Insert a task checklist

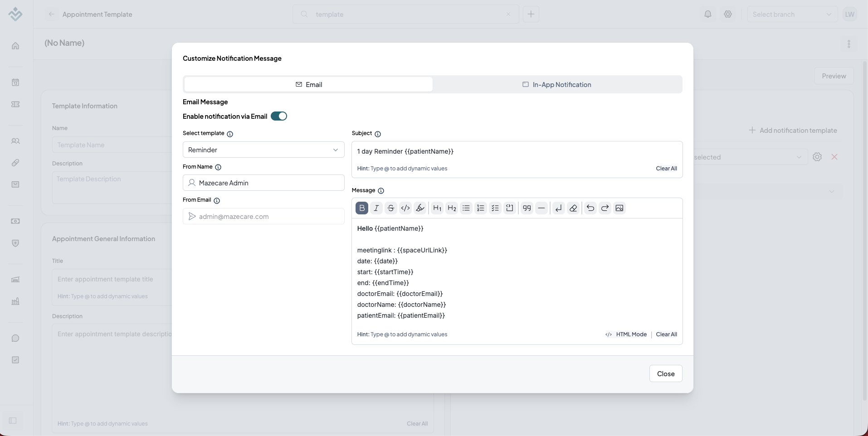click(x=495, y=208)
